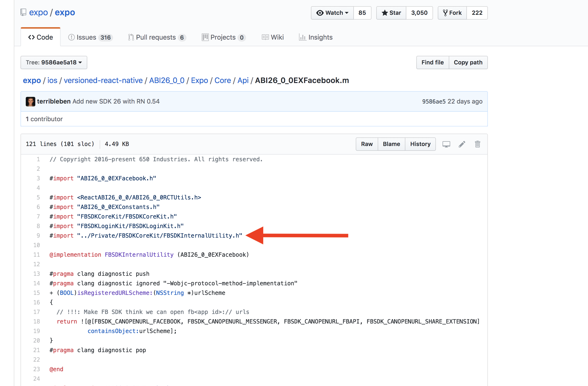Select line number 11 in code
Screen dimensions: 588x386
point(36,255)
